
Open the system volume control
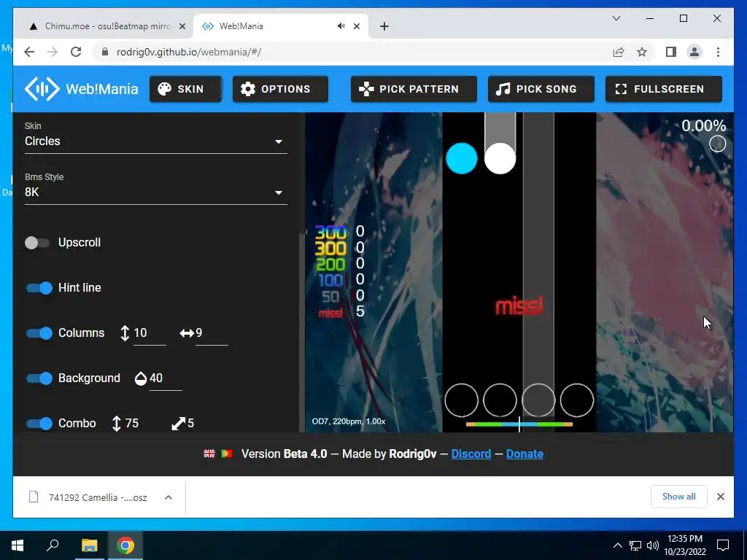(x=653, y=545)
